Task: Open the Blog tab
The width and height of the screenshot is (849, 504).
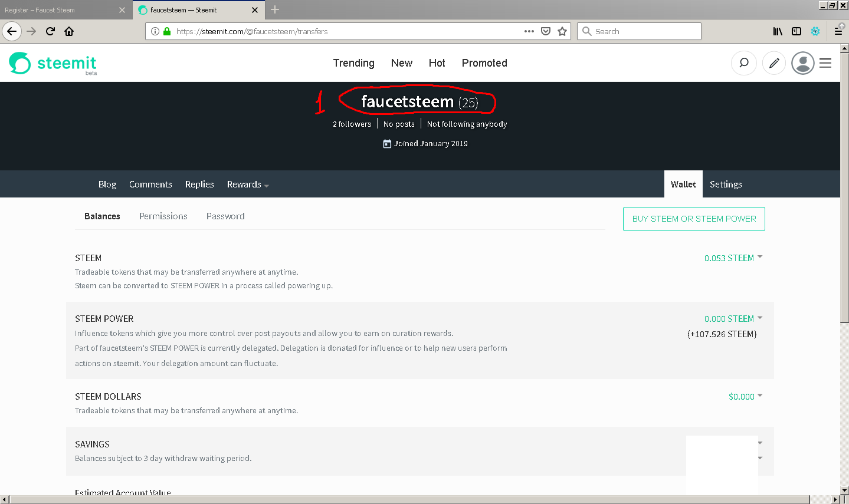Action: (107, 185)
